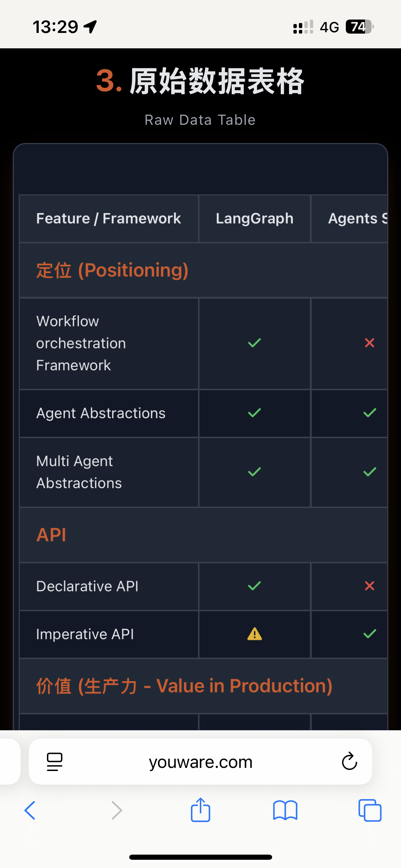Select the Feature / Framework column header
Screen dimensions: 401x868
tap(109, 218)
